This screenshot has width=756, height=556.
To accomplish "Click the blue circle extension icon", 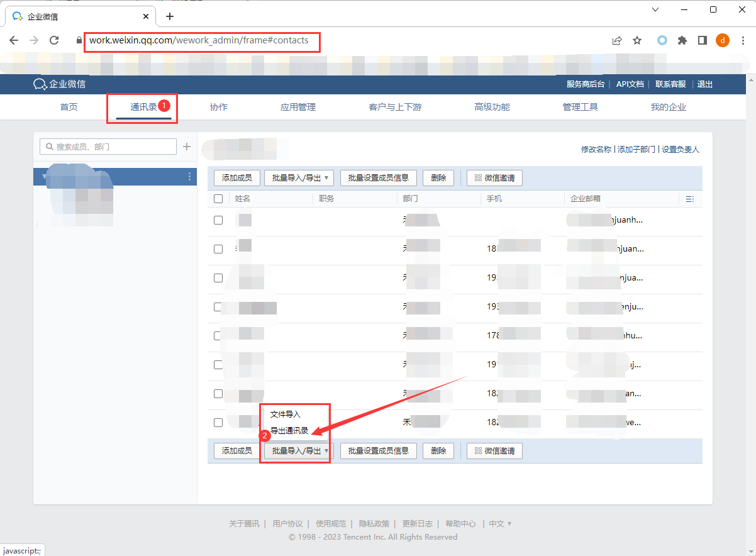I will [x=662, y=40].
